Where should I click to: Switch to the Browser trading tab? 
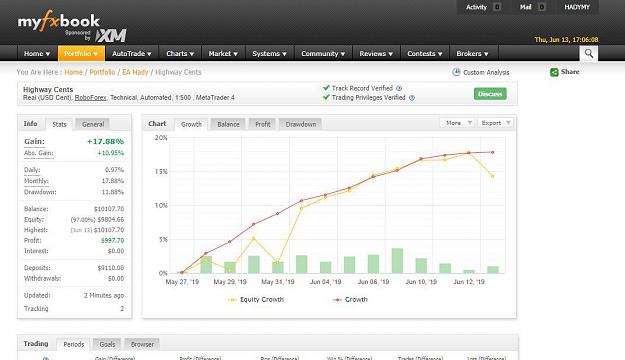point(142,344)
